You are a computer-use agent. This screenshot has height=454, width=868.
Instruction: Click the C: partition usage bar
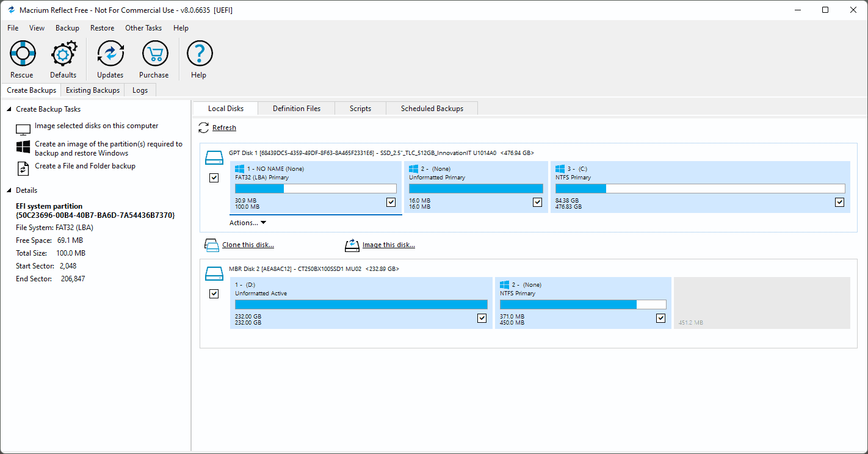click(x=700, y=189)
